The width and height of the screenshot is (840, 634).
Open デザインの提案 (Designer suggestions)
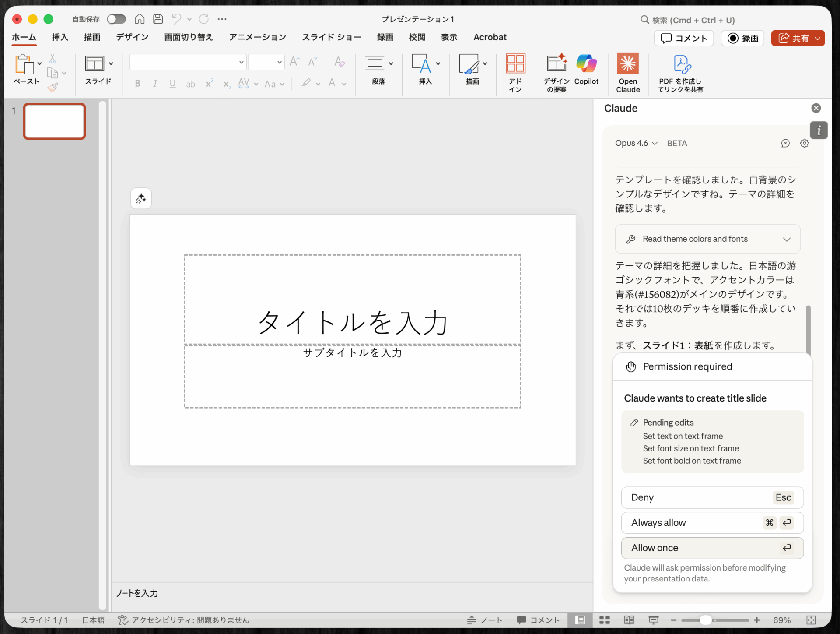556,72
